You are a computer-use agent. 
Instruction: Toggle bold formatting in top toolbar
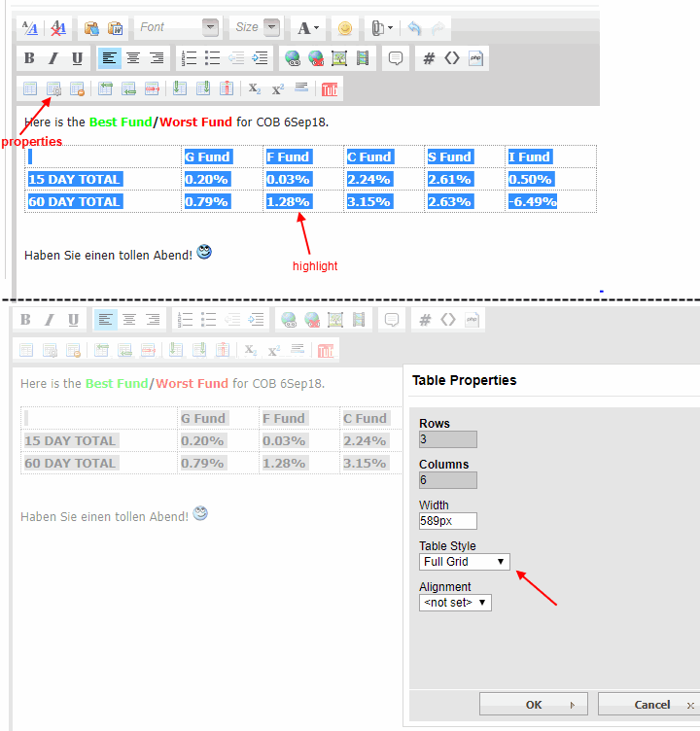(29, 58)
